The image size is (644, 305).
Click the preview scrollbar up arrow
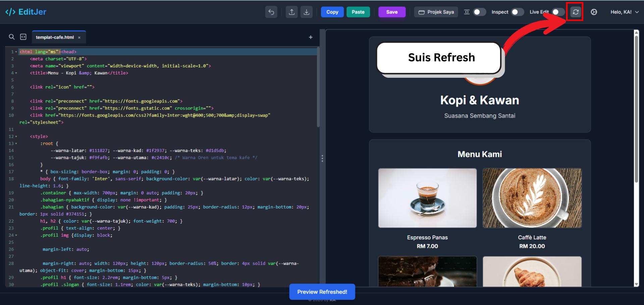[x=636, y=33]
